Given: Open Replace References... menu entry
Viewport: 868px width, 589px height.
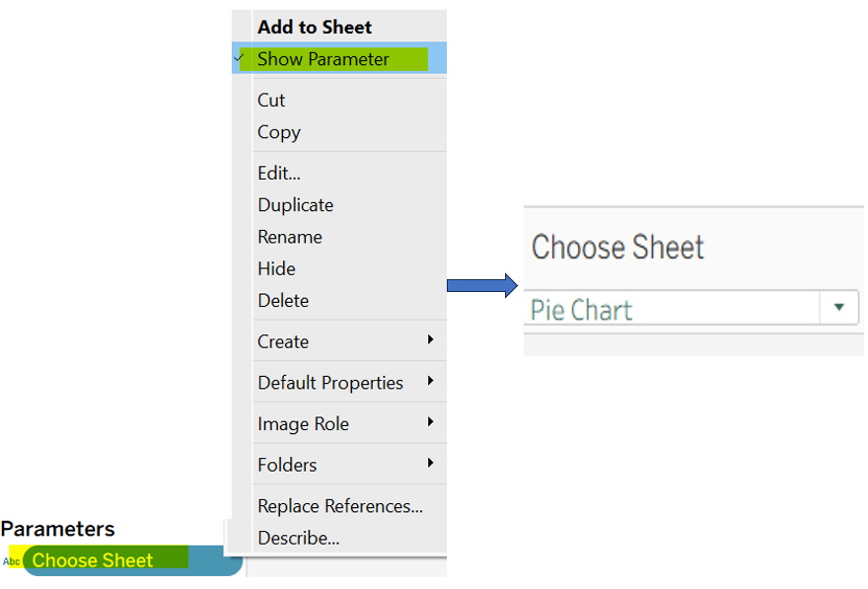Looking at the screenshot, I should point(340,506).
